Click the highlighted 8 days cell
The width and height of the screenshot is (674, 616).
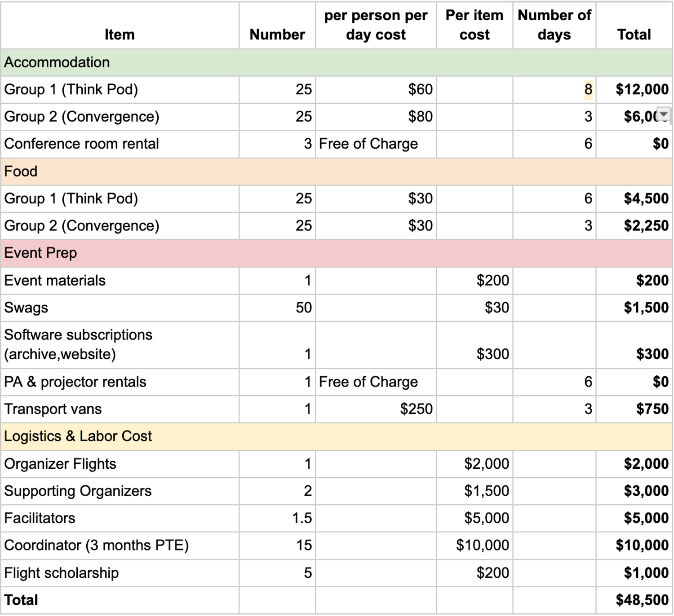pos(588,89)
